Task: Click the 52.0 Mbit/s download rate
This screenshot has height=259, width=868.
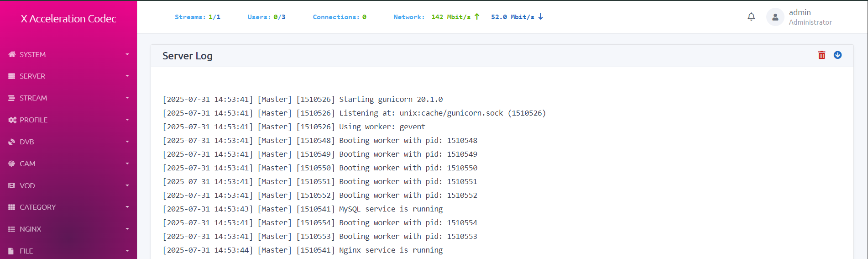Action: [512, 17]
